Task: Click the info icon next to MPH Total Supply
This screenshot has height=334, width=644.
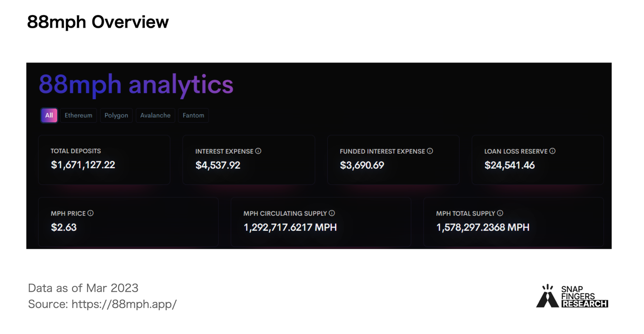Action: point(500,213)
